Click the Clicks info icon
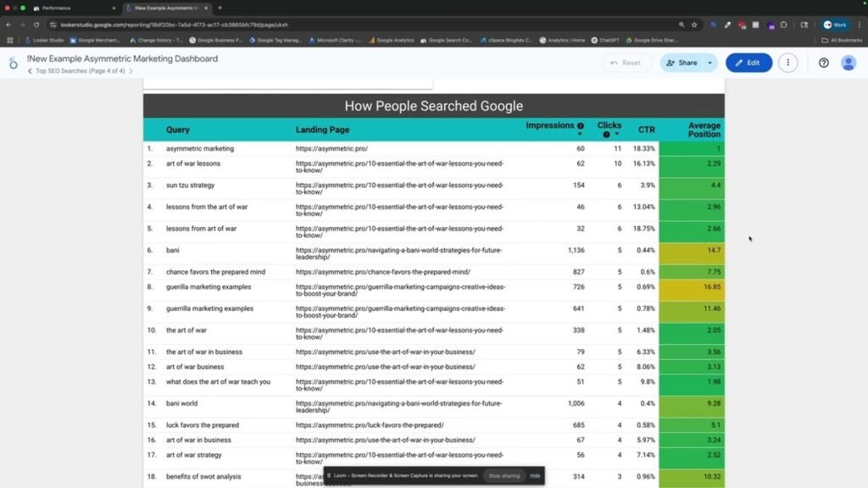868x488 pixels. pos(606,135)
